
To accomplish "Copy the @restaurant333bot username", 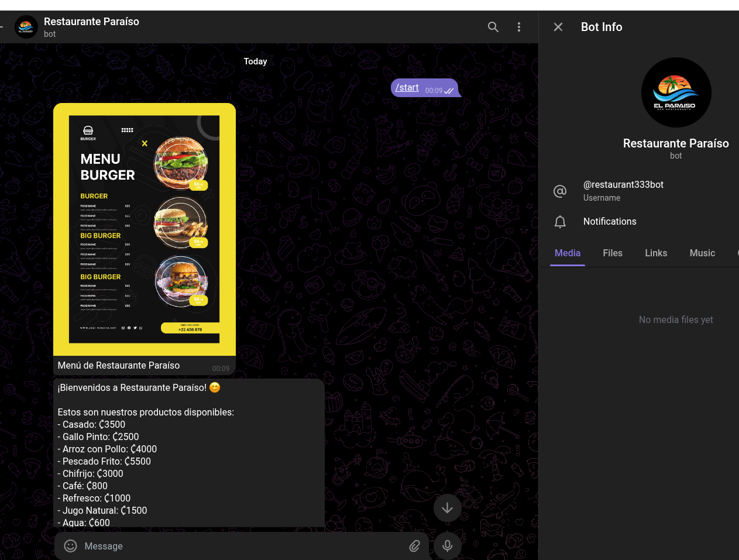I will [623, 185].
